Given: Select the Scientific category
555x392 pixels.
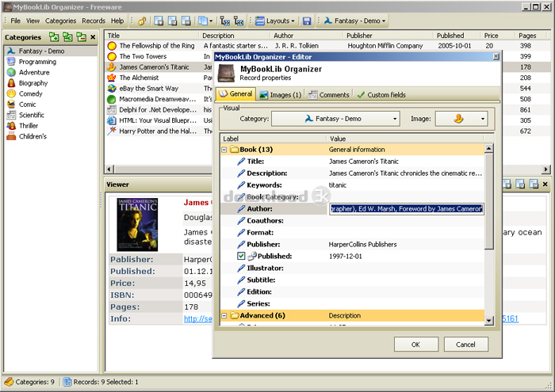Looking at the screenshot, I should coord(32,115).
